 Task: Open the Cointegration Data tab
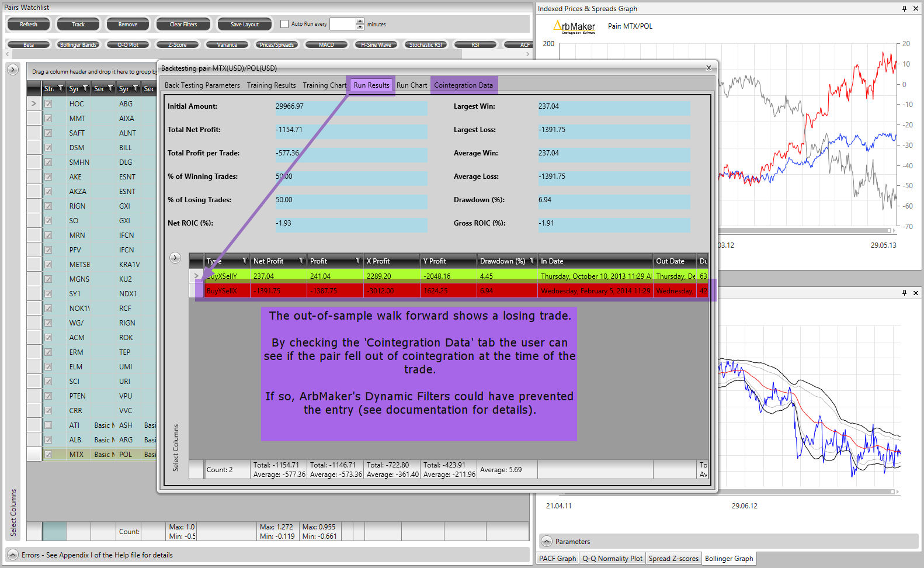[x=464, y=85]
